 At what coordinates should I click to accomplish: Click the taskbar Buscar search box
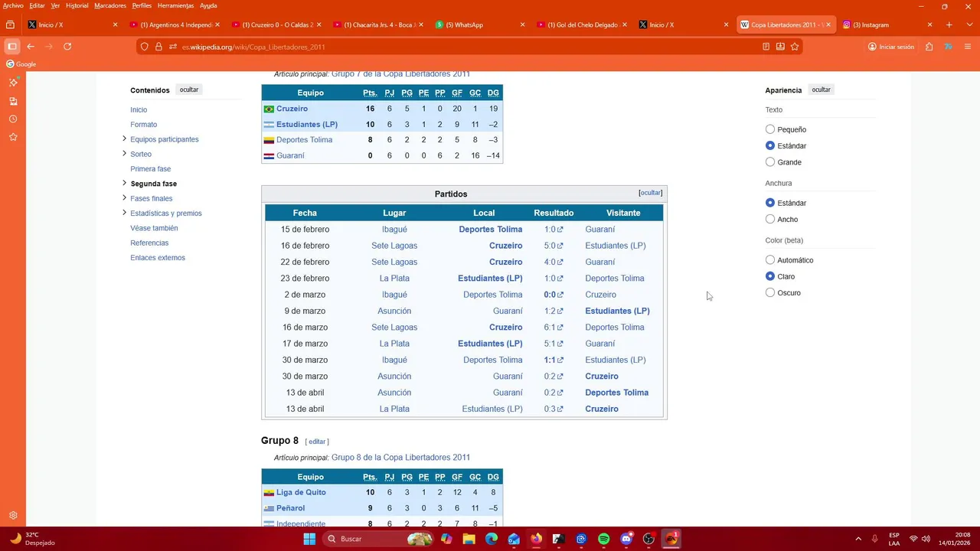(x=378, y=539)
